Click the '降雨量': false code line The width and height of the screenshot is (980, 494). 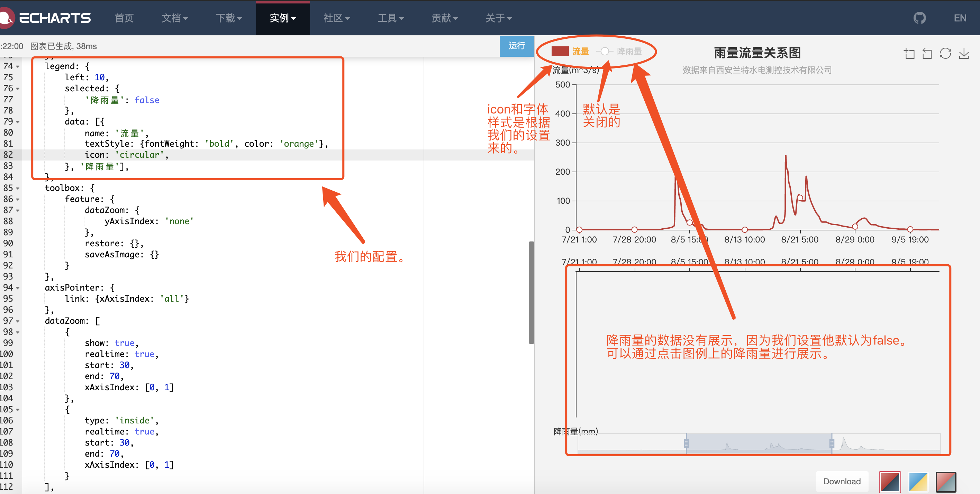click(122, 100)
